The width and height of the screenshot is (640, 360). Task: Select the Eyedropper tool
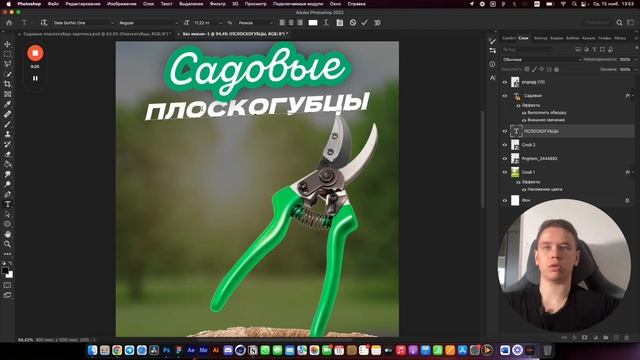pyautogui.click(x=7, y=104)
